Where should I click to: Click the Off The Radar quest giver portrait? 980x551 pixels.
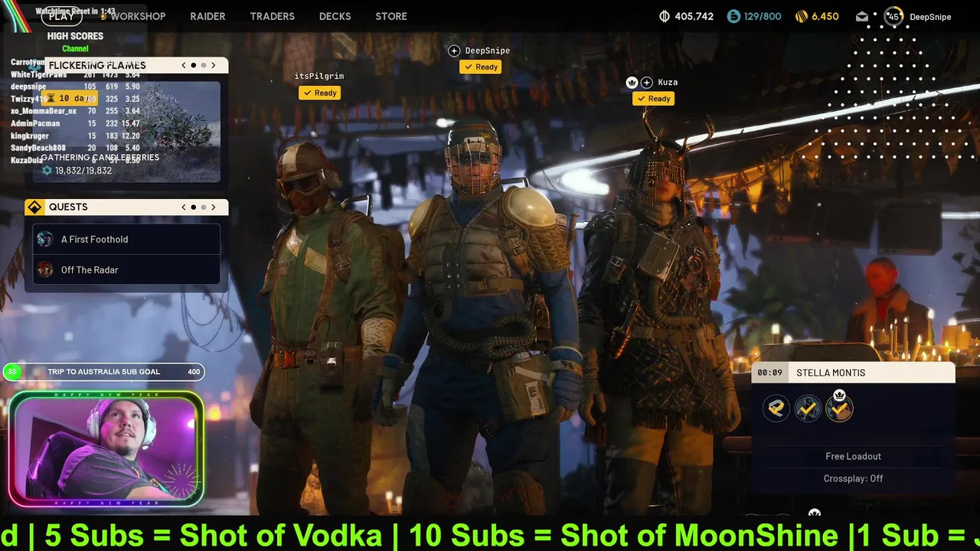click(x=45, y=269)
